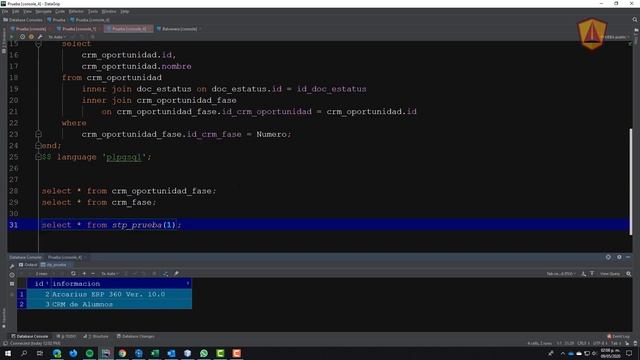
Task: Open the File menu
Action: 4,11
